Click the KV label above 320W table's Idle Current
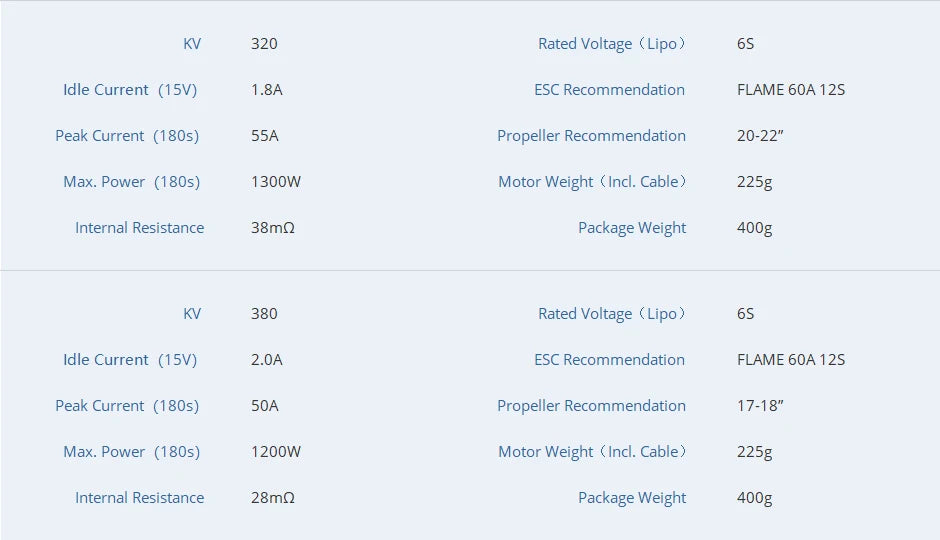940x540 pixels. [x=192, y=44]
